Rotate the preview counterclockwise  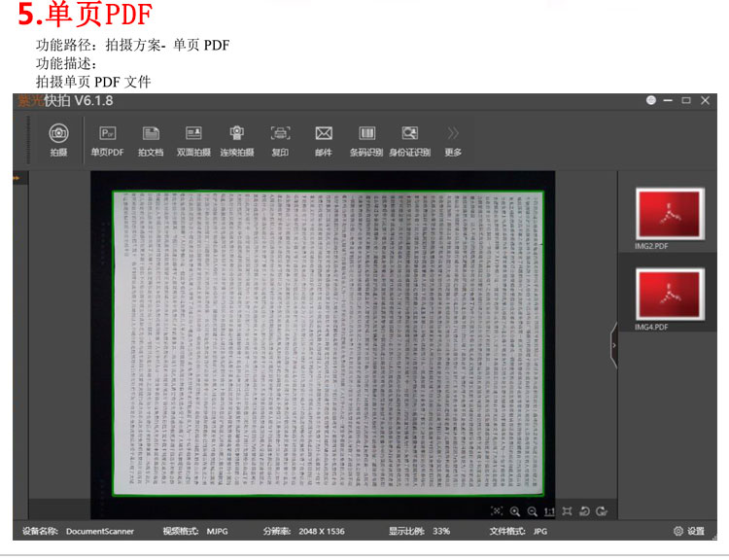(585, 511)
